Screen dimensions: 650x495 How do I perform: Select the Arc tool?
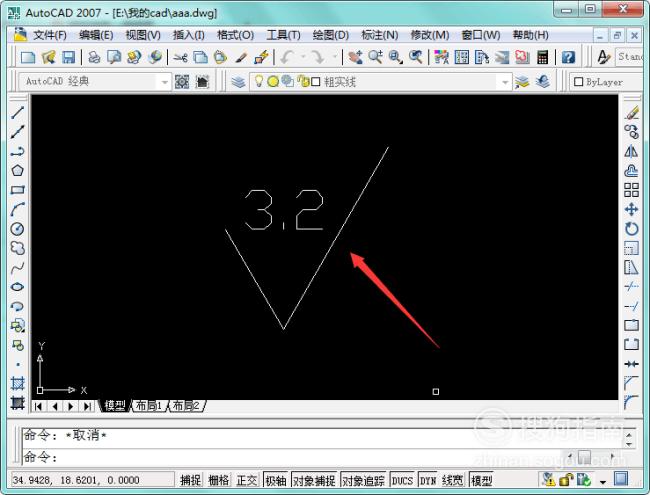tap(17, 209)
